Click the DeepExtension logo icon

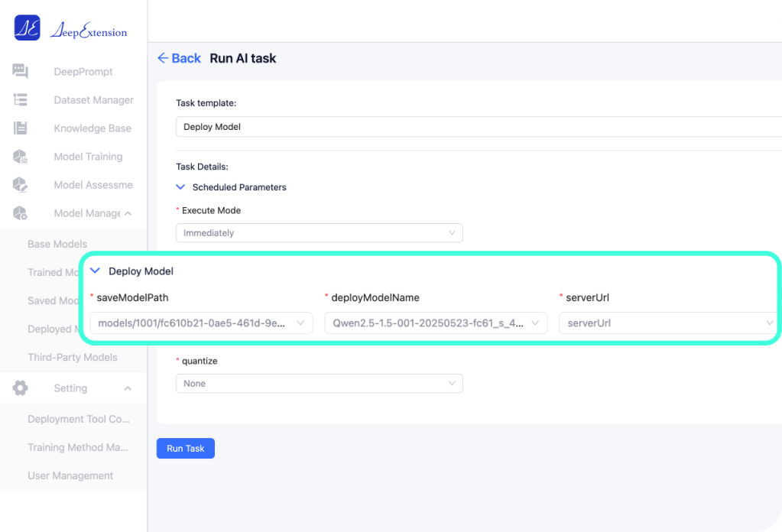[27, 28]
